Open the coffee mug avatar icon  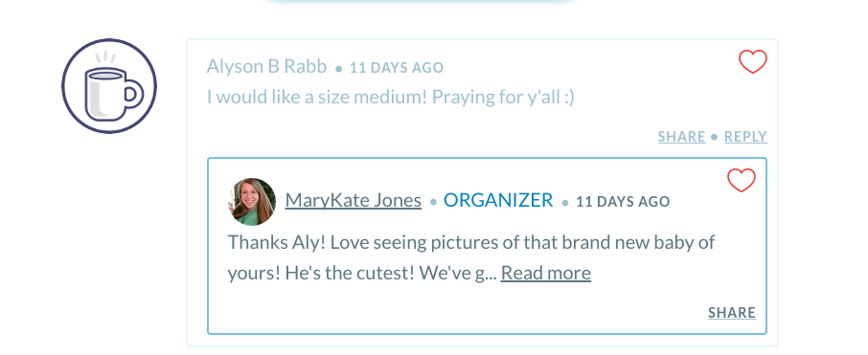(109, 86)
